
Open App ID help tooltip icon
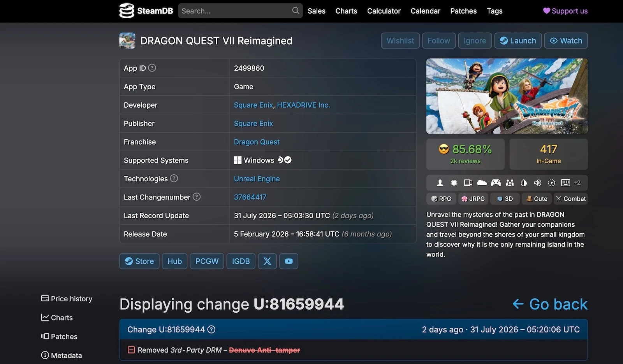tap(152, 68)
